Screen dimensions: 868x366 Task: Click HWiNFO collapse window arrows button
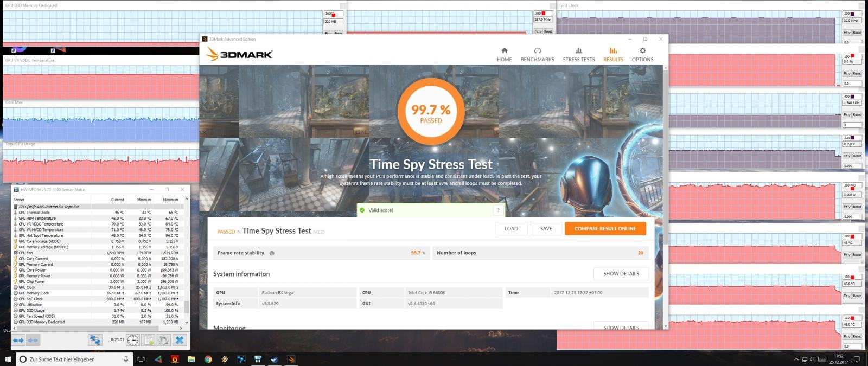(33, 340)
